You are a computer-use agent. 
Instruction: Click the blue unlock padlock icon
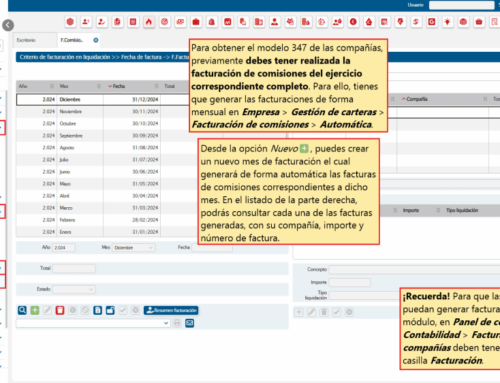(x=110, y=310)
